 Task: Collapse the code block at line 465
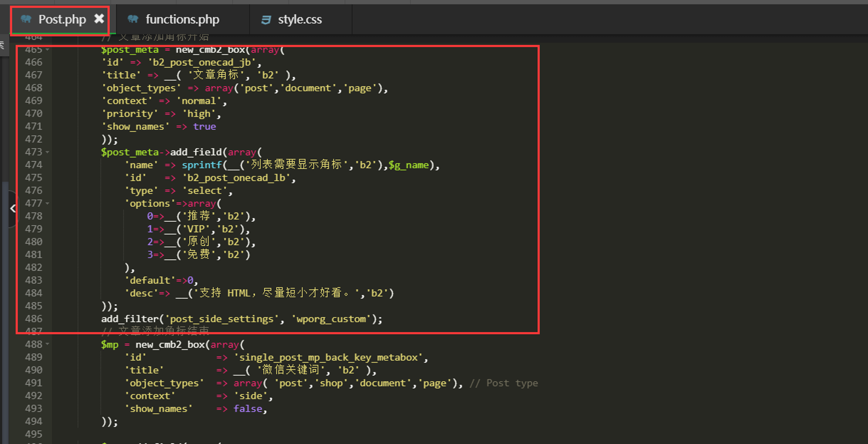click(x=47, y=50)
